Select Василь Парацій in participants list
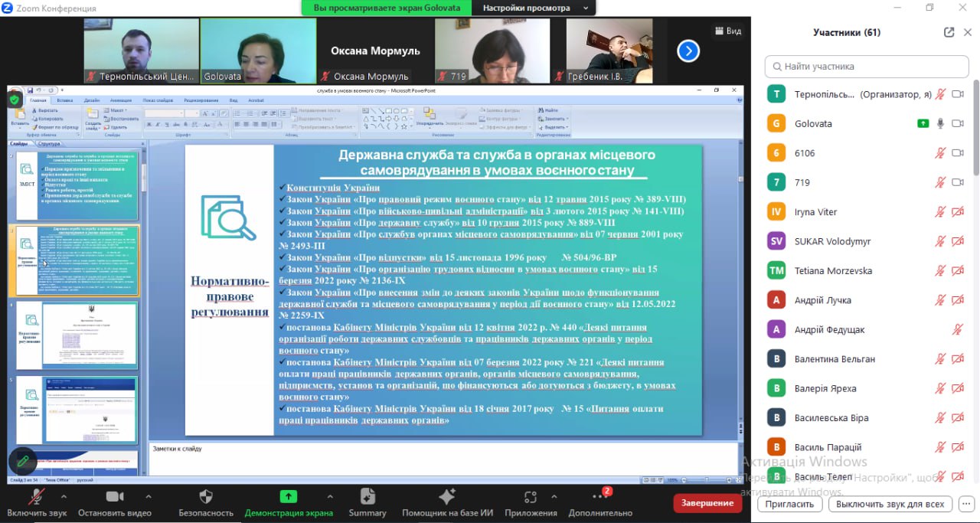This screenshot has width=980, height=523. [865, 447]
